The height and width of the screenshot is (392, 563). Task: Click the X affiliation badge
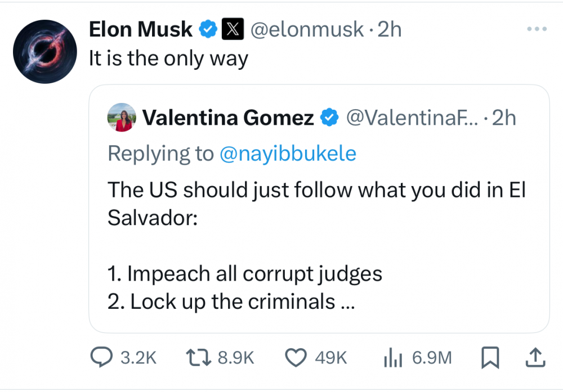pos(233,29)
